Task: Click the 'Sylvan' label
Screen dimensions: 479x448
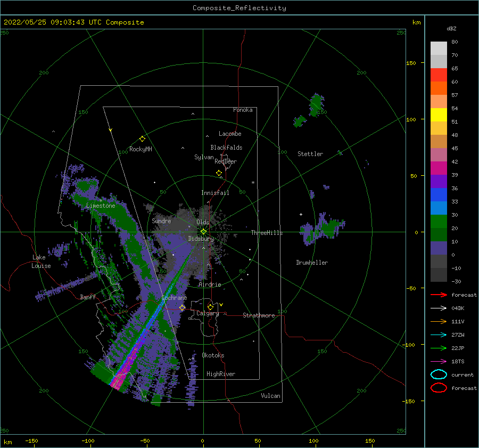Action: 204,157
